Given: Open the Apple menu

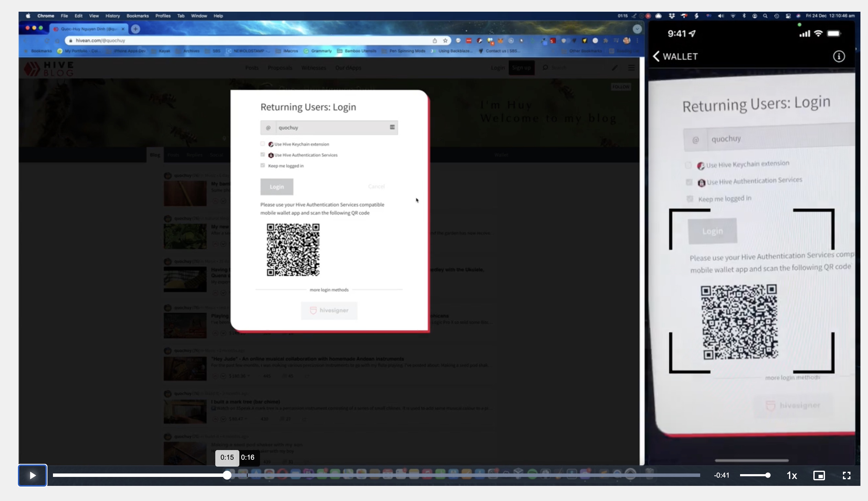Looking at the screenshot, I should pyautogui.click(x=28, y=16).
